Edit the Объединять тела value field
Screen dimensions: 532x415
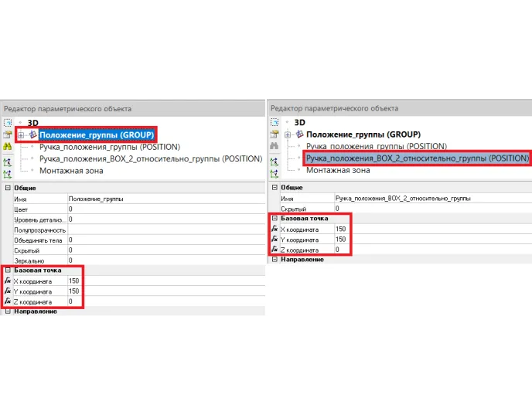tap(166, 240)
